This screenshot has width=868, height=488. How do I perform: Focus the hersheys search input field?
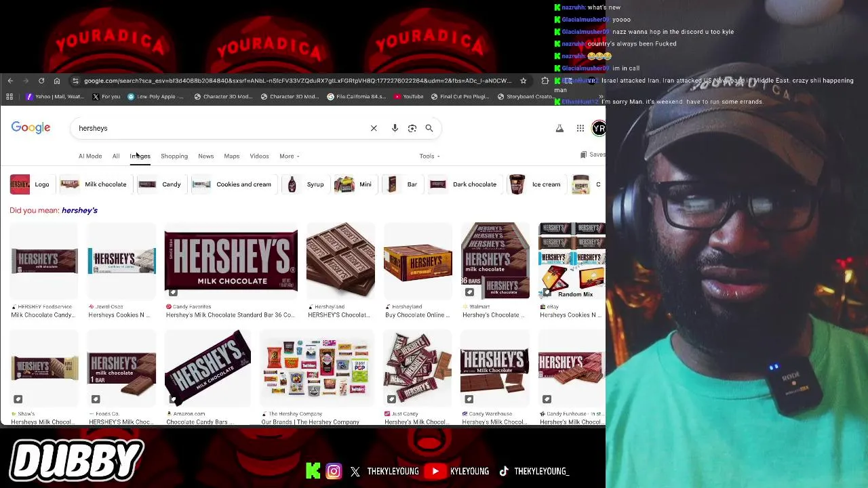[220, 128]
